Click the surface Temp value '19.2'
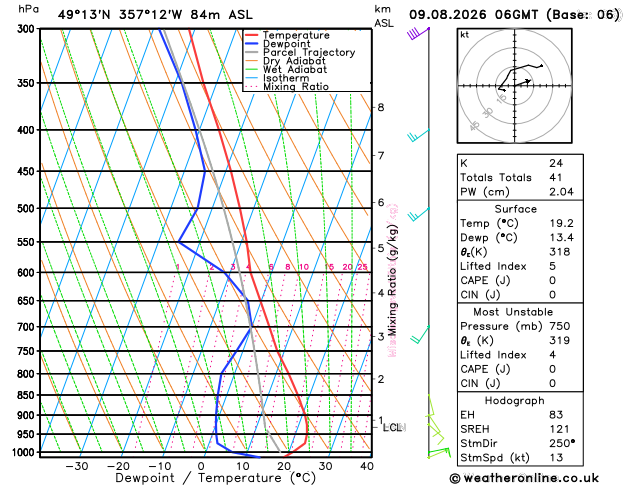The height and width of the screenshot is (486, 629). click(x=561, y=223)
